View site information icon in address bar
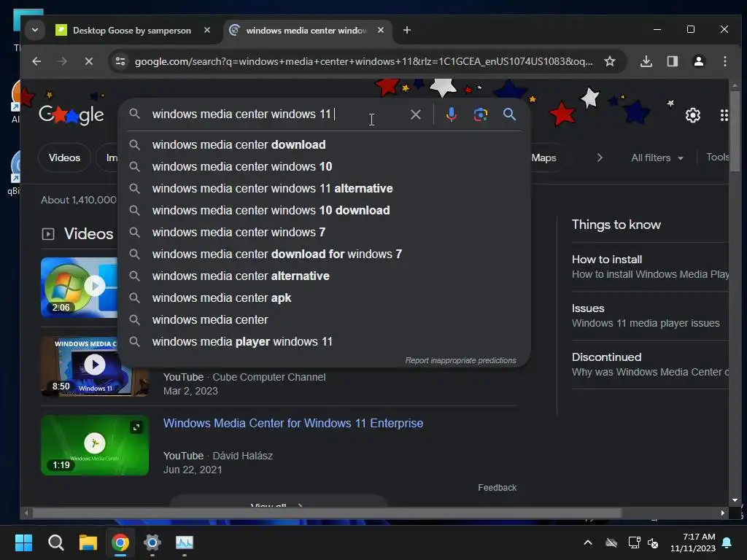747x560 pixels. [x=120, y=61]
